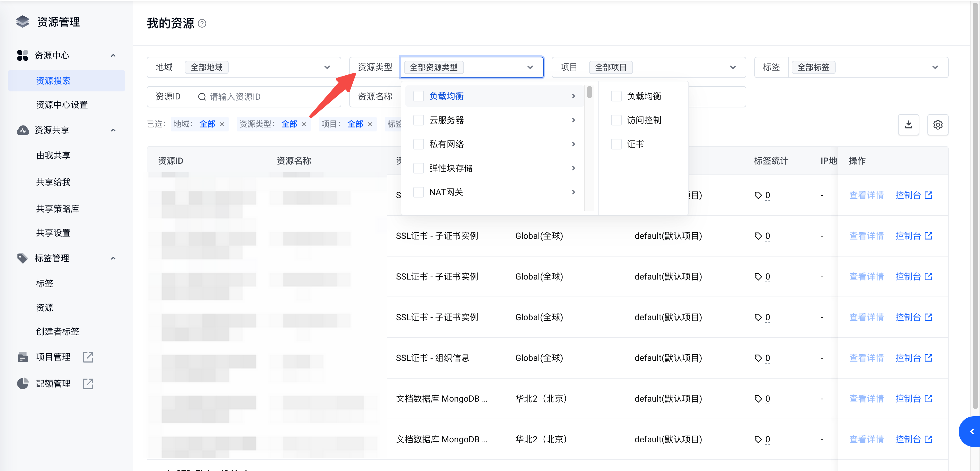Check the 云服务器 checkbox
The height and width of the screenshot is (471, 980).
[418, 120]
